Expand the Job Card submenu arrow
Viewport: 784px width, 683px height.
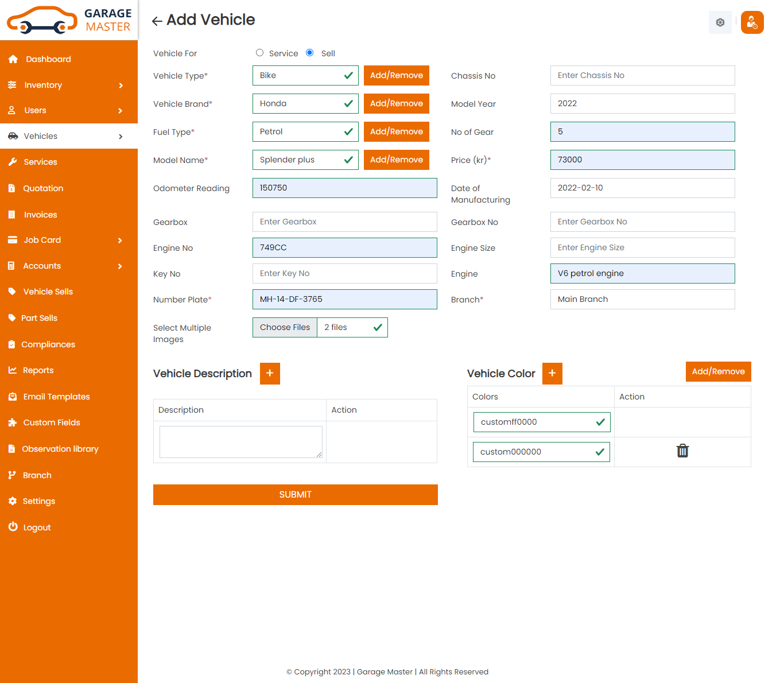coord(120,240)
